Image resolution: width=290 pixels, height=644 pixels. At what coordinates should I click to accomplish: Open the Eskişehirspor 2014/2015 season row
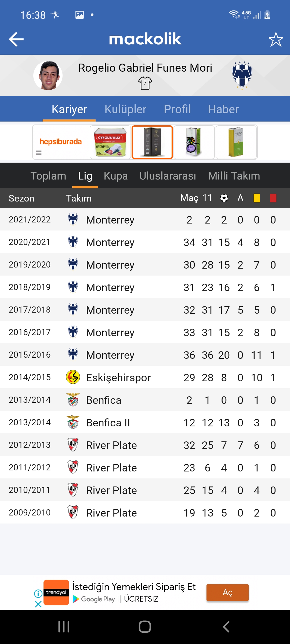(x=145, y=377)
